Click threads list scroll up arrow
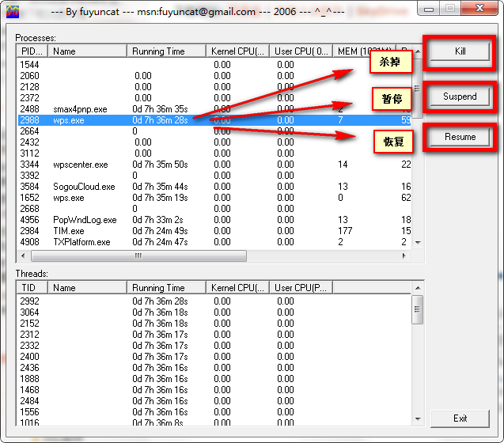504x443 pixels. [418, 288]
